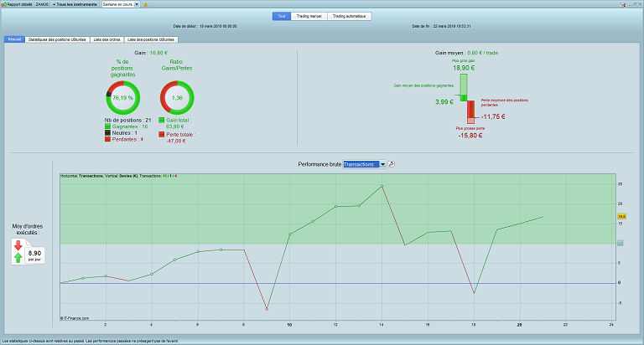
Task: Click the Gain total 63,80 € text
Action: (179, 123)
